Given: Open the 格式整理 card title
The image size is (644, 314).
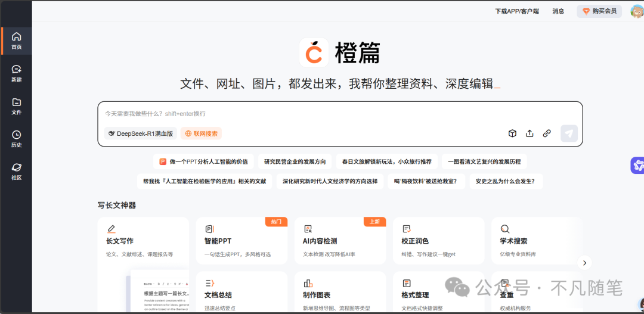Looking at the screenshot, I should 415,295.
